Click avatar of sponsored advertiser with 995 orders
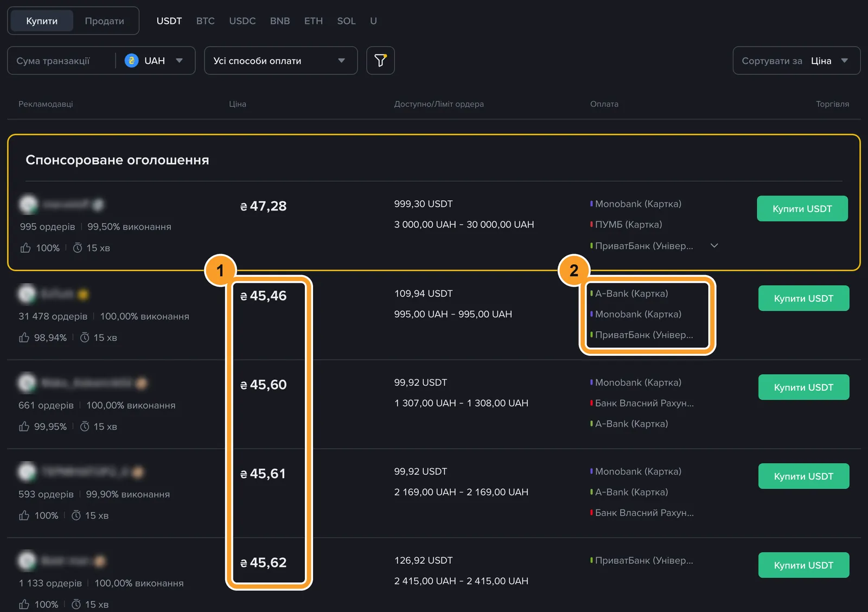The height and width of the screenshot is (612, 868). [28, 204]
